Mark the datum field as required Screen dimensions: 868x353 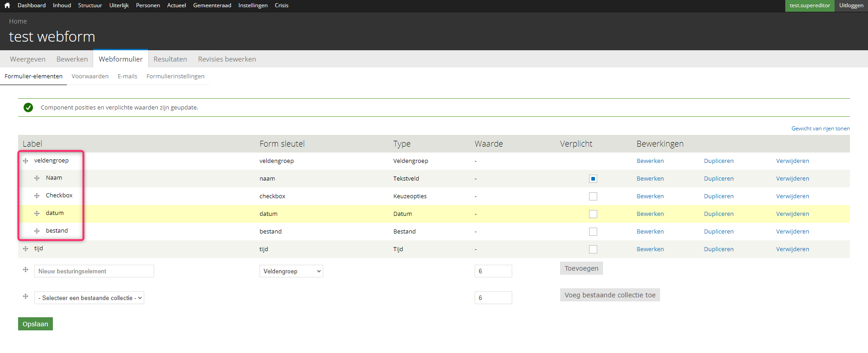[x=593, y=214]
